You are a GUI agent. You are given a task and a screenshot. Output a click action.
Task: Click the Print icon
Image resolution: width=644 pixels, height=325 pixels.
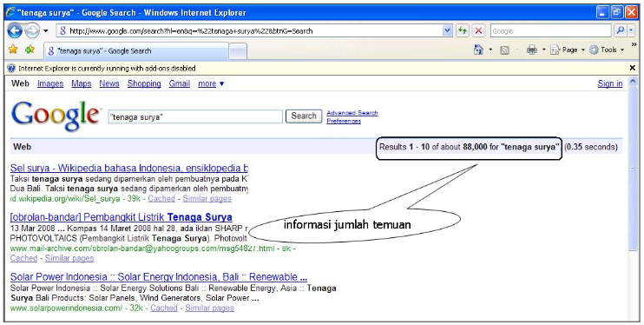532,50
